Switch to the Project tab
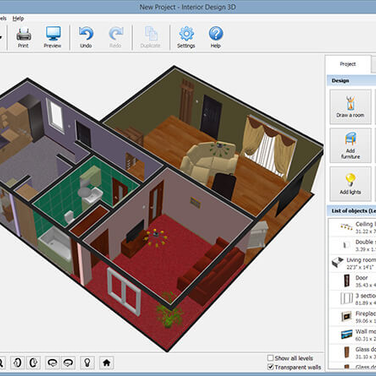This screenshot has height=376, width=376. click(x=348, y=64)
